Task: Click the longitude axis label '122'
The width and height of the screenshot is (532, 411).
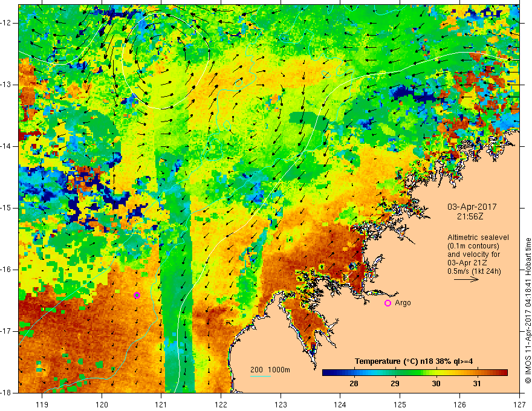Action: [x=221, y=404]
